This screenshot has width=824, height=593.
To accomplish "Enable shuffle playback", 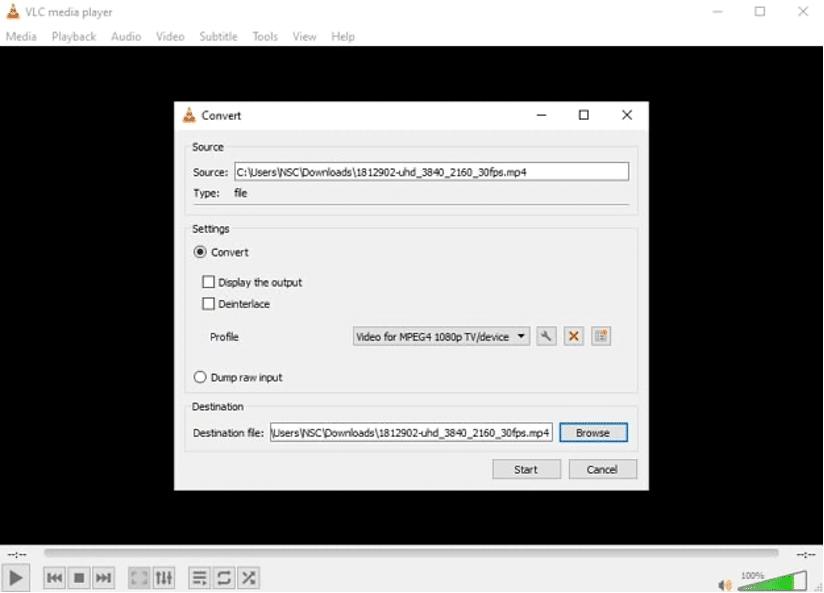I will pyautogui.click(x=248, y=577).
